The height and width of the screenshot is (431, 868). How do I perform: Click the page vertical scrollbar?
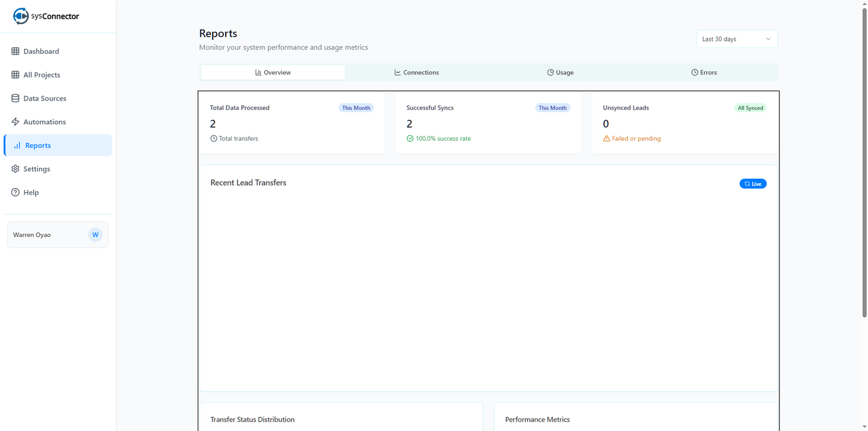pyautogui.click(x=864, y=161)
